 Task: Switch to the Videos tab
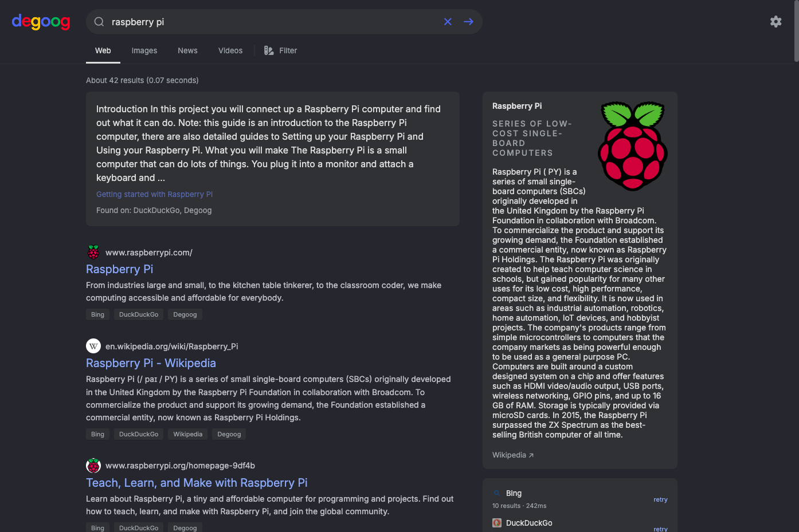[x=230, y=50]
